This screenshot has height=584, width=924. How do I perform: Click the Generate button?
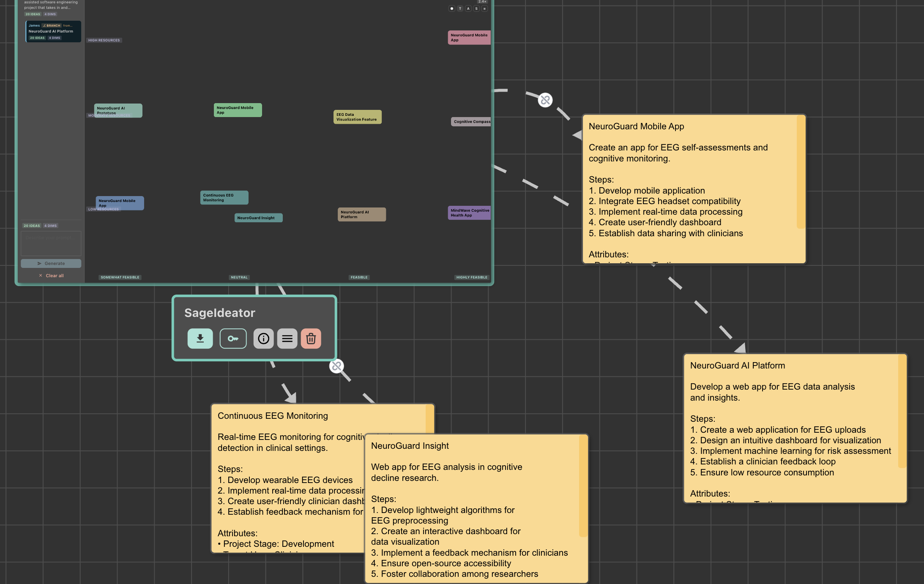[x=51, y=263]
